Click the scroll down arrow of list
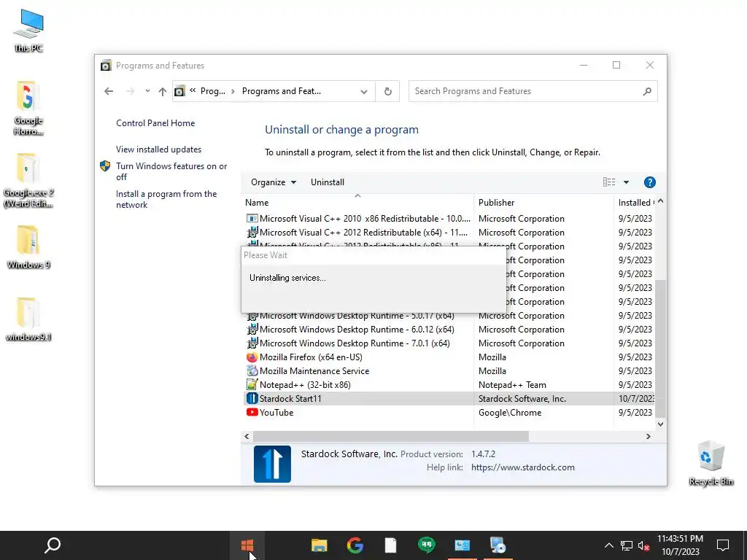The width and height of the screenshot is (747, 560). (x=660, y=424)
